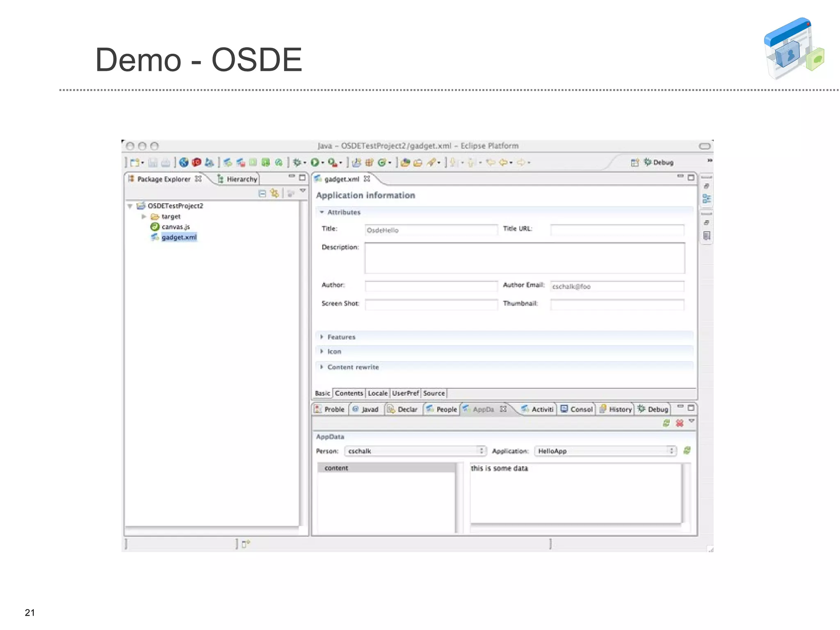Click the red circular toolbar icon
This screenshot has width=840, height=630.
tap(196, 162)
